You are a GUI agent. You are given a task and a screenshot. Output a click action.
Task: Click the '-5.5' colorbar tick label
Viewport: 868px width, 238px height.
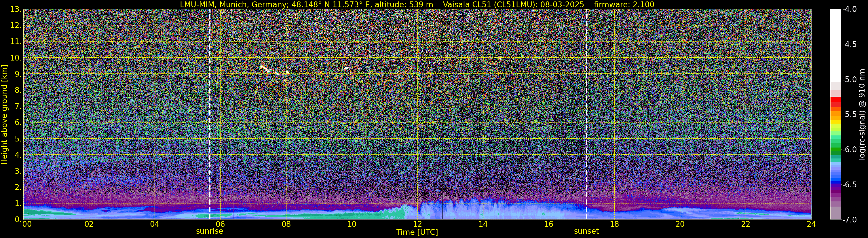tap(849, 115)
